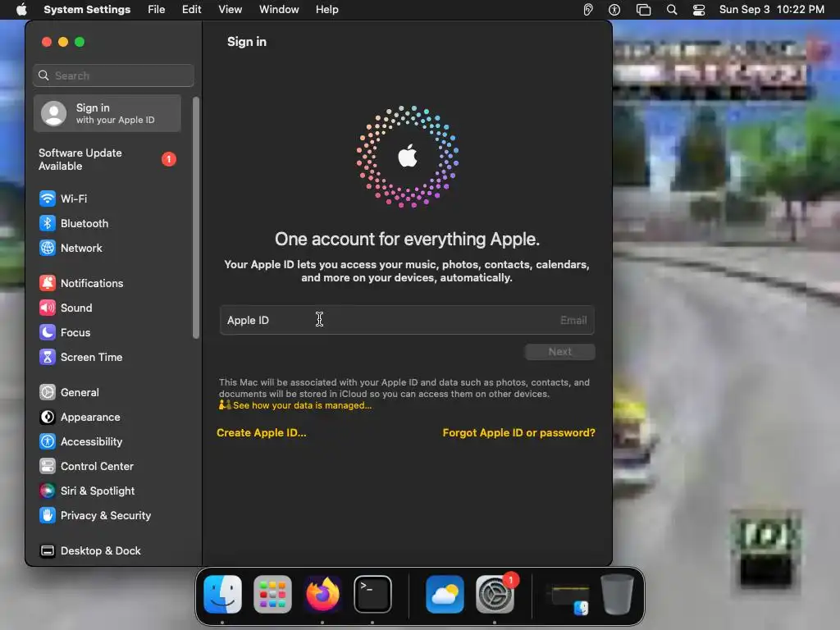Click Forgot Apple ID or password
Image resolution: width=840 pixels, height=630 pixels.
(518, 433)
